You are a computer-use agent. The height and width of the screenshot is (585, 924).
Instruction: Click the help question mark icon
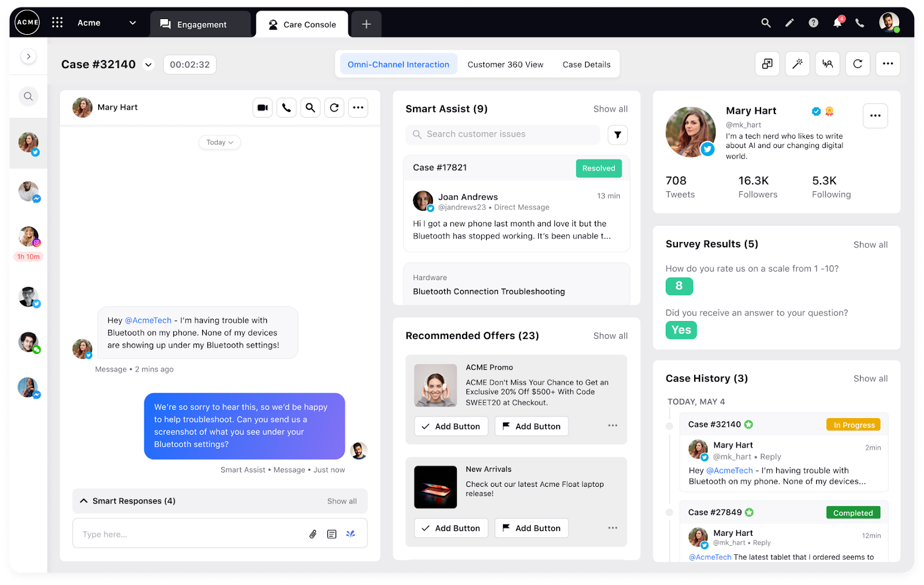813,23
